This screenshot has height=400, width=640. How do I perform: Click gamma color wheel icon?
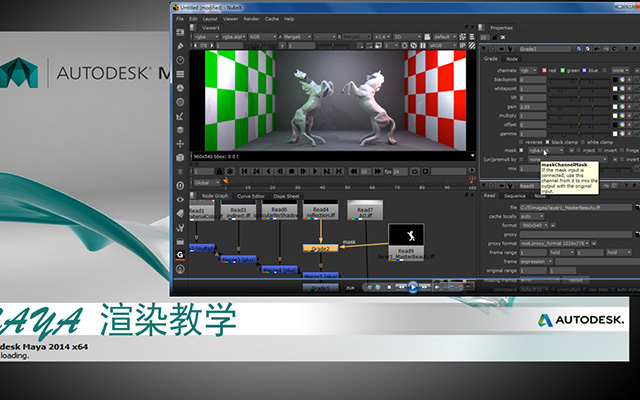point(622,133)
